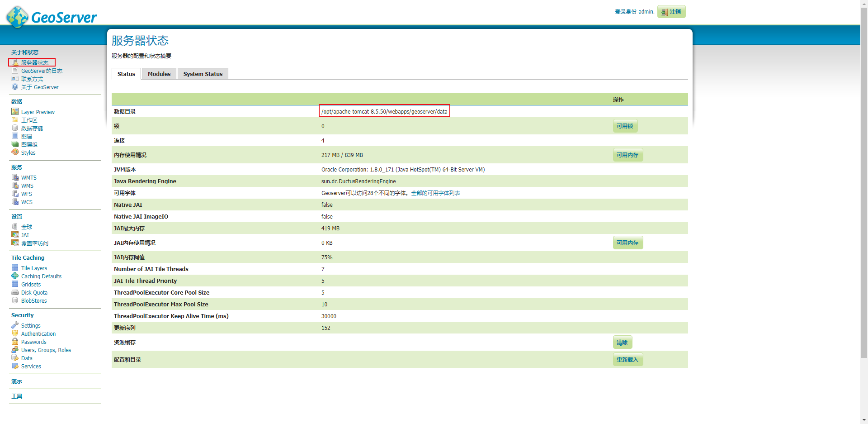Click the 注销 logout button
Screen dimensions: 868x424
671,11
